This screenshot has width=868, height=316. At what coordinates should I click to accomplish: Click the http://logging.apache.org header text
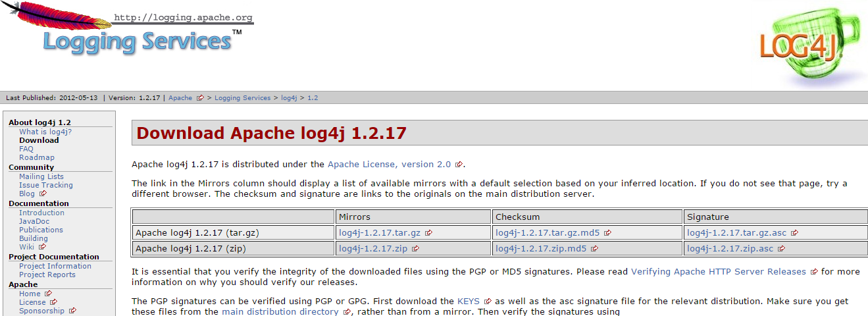pyautogui.click(x=183, y=18)
